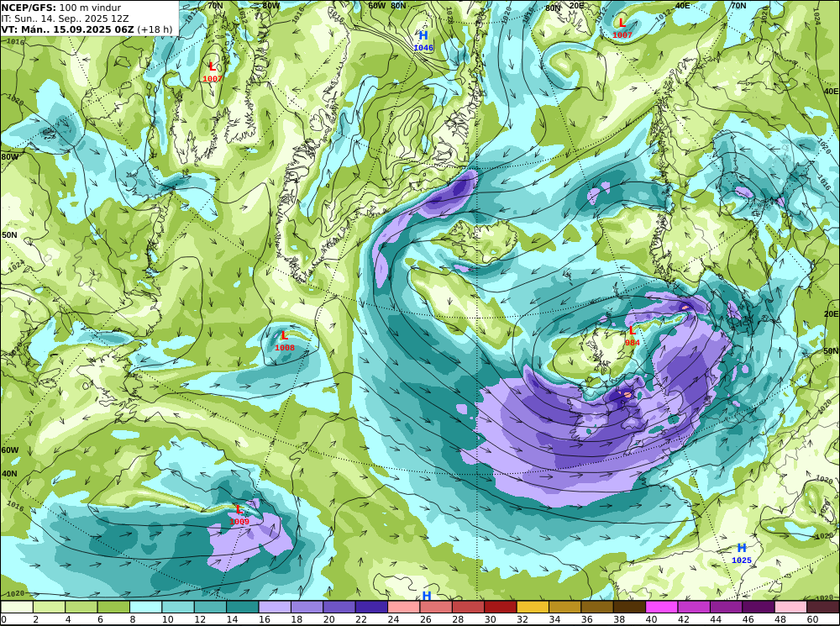Viewport: 840px width, 626px height.
Task: Pick the light pink 24–26 legend swatch
Action: tap(403, 607)
